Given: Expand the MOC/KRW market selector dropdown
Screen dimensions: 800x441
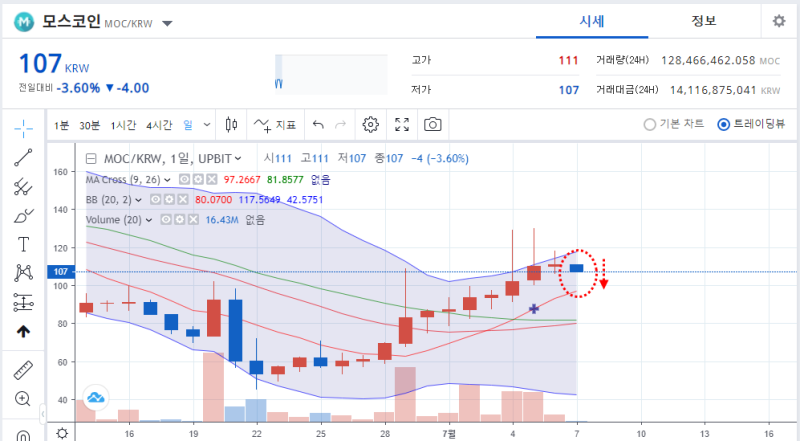Looking at the screenshot, I should (167, 23).
